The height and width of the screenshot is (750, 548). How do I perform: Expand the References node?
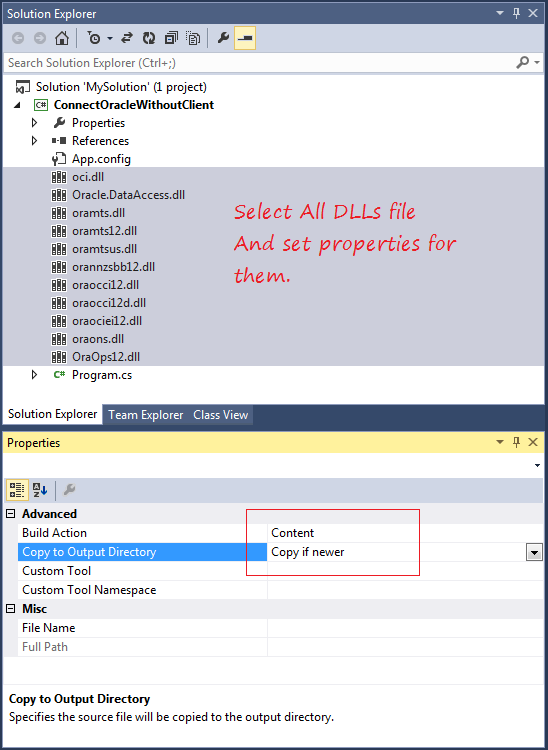tap(34, 141)
